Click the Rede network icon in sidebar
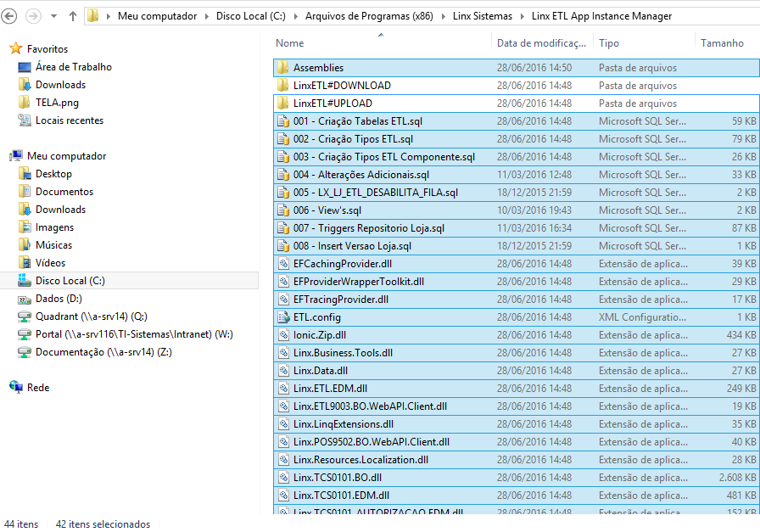The image size is (760, 532). click(16, 388)
